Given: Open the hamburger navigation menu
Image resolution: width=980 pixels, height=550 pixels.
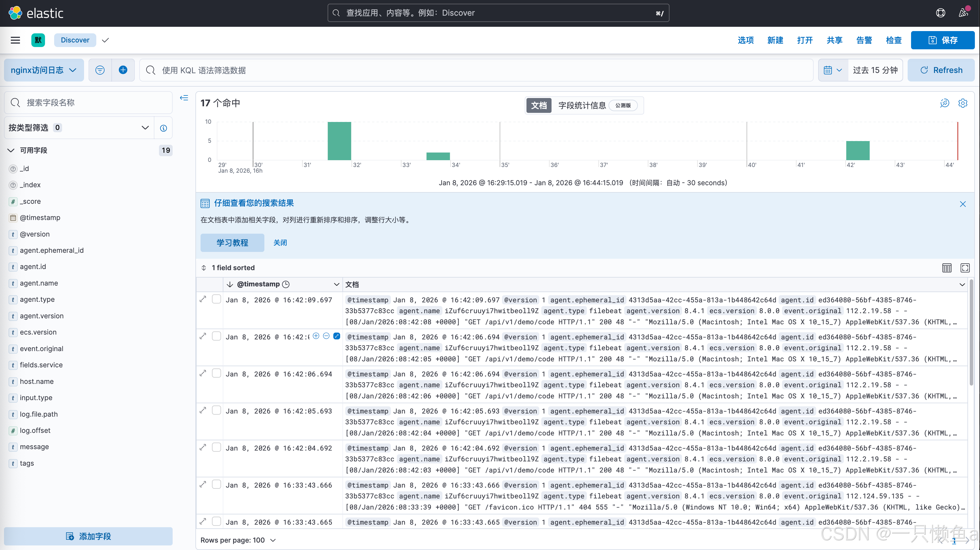Looking at the screenshot, I should click(15, 40).
